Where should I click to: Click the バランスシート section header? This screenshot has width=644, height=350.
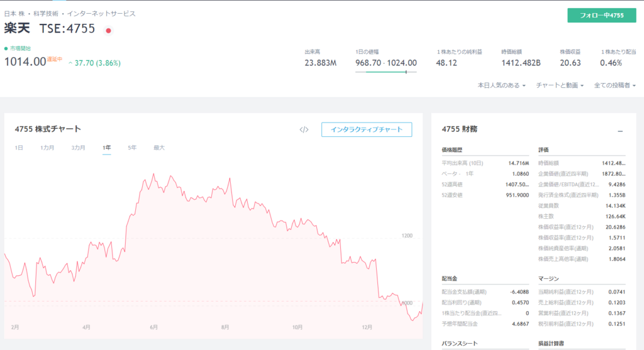pyautogui.click(x=460, y=344)
